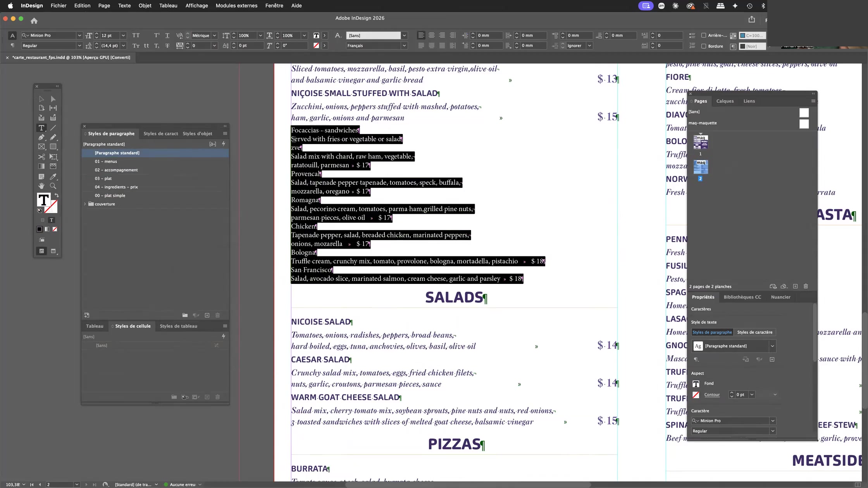
Task: Toggle All Caps formatting
Action: pos(136,35)
